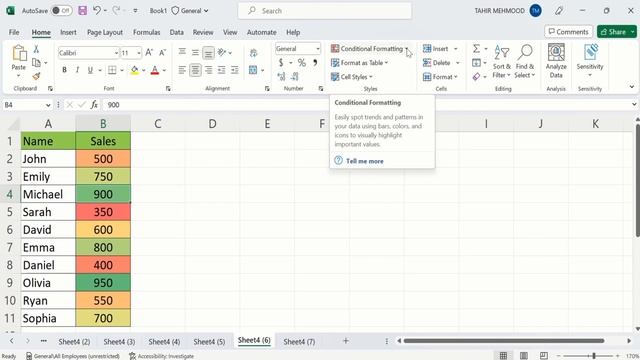Switch to Page Break Preview icon
Screen dimensions: 640x360
point(544,356)
